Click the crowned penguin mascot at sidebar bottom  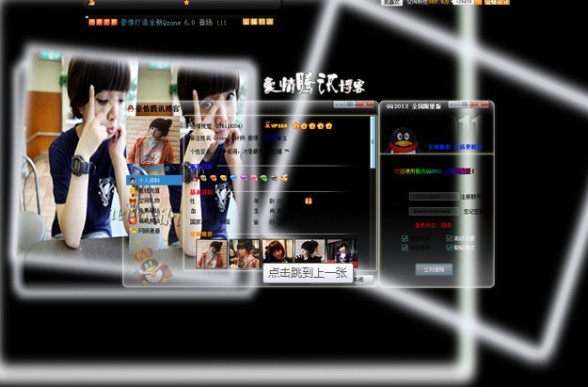153,266
